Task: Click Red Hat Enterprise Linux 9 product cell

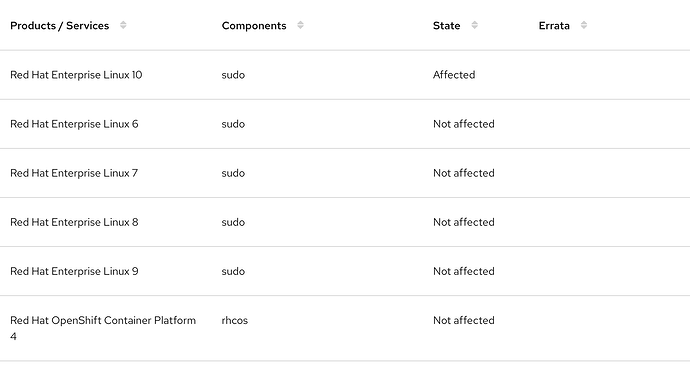Action: (74, 271)
